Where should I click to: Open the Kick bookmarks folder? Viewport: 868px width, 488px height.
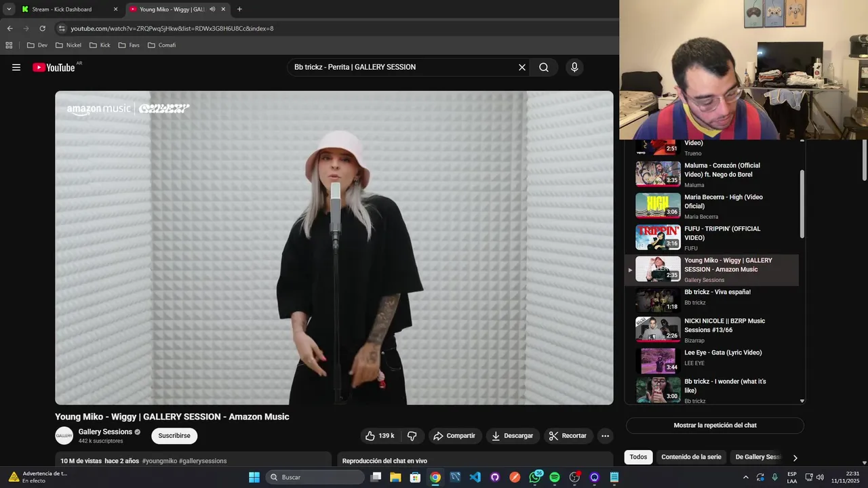click(100, 45)
